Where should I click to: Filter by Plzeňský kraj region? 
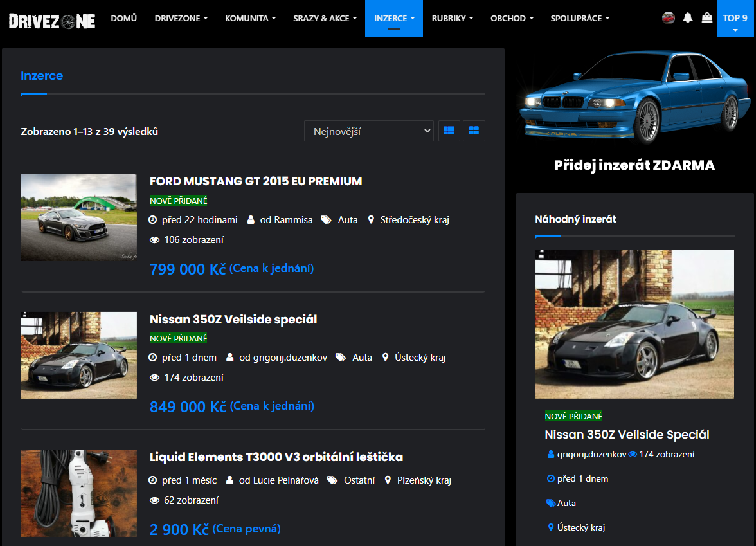pyautogui.click(x=424, y=480)
